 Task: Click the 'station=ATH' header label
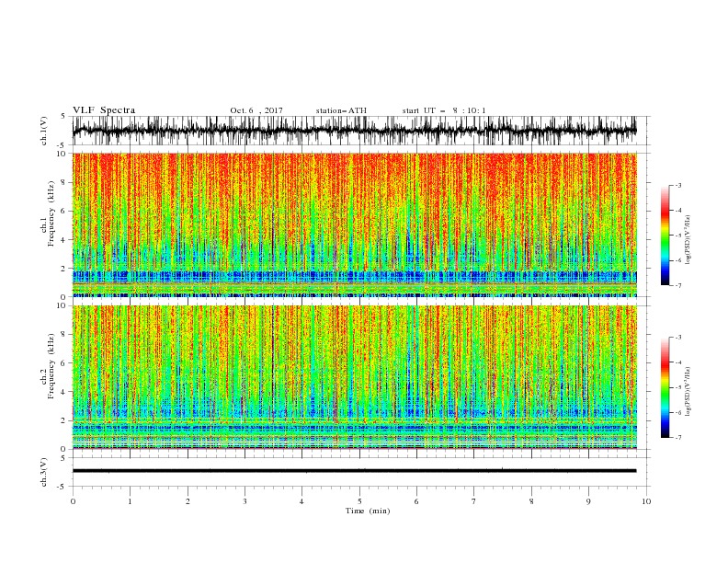click(341, 110)
